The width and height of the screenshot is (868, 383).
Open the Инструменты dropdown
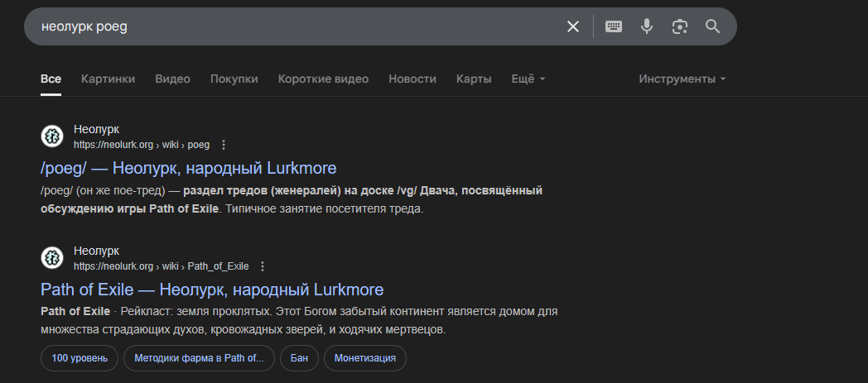pyautogui.click(x=682, y=79)
